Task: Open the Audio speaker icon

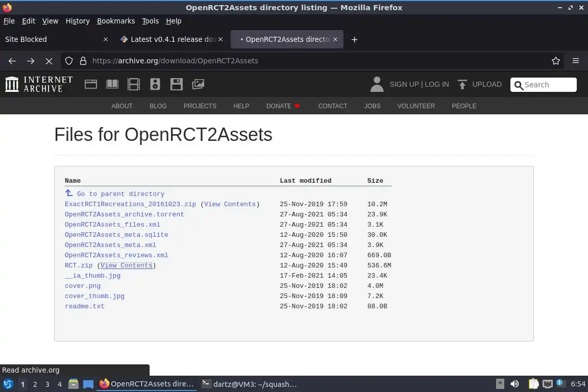Action: [x=155, y=84]
